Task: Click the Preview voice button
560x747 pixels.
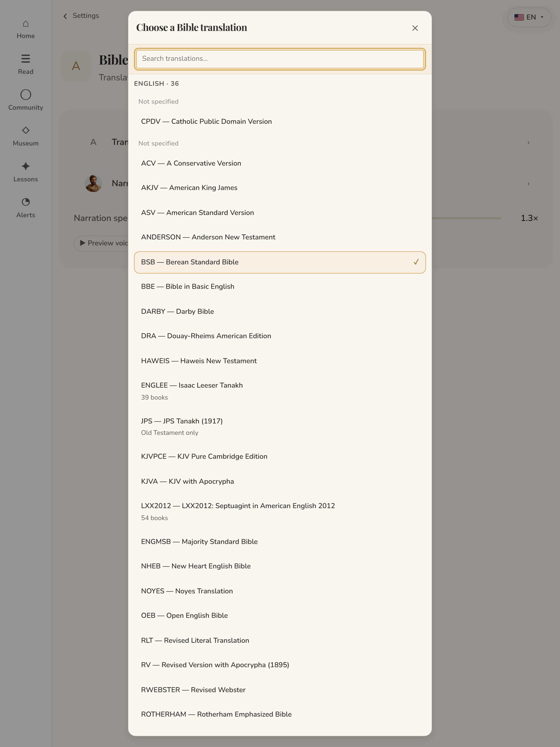Action: (101, 243)
